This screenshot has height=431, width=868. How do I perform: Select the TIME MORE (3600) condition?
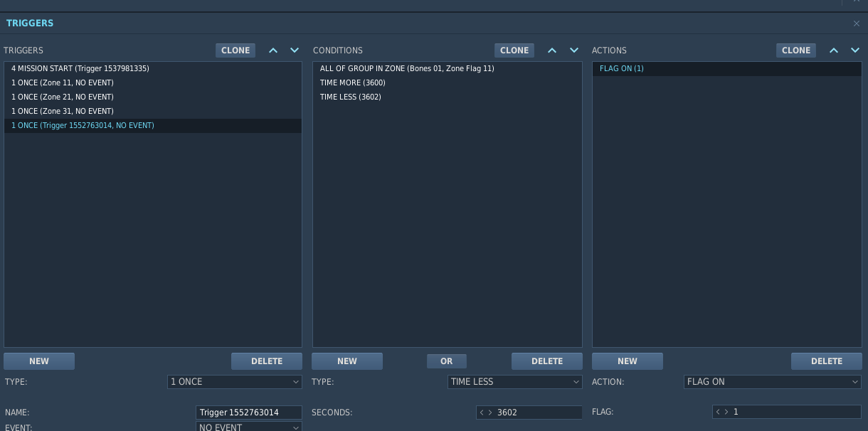(353, 83)
